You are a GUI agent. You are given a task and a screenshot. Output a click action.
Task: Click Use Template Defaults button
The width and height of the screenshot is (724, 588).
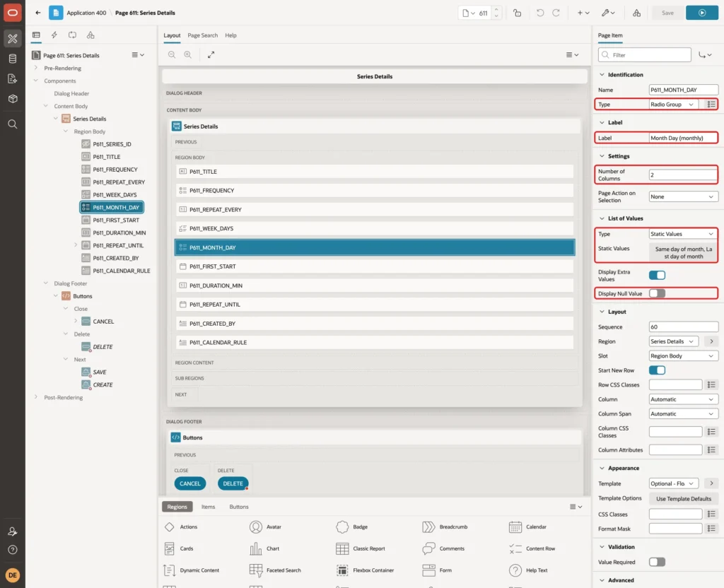(x=684, y=498)
